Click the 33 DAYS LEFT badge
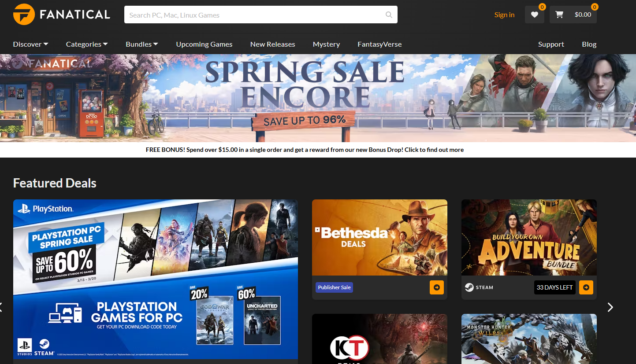 click(554, 287)
